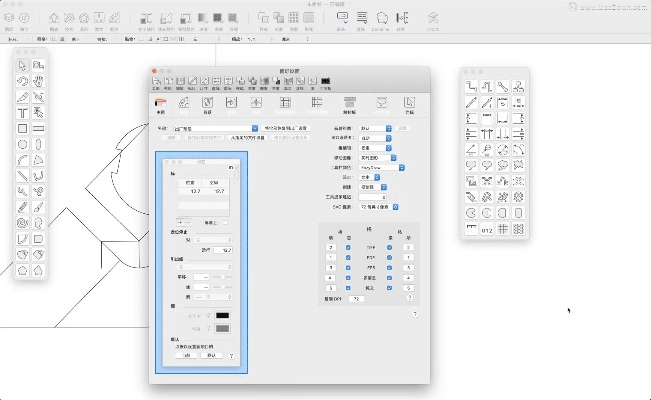The height and width of the screenshot is (400, 651).
Task: Choose the text (T) tool
Action: [x=22, y=113]
